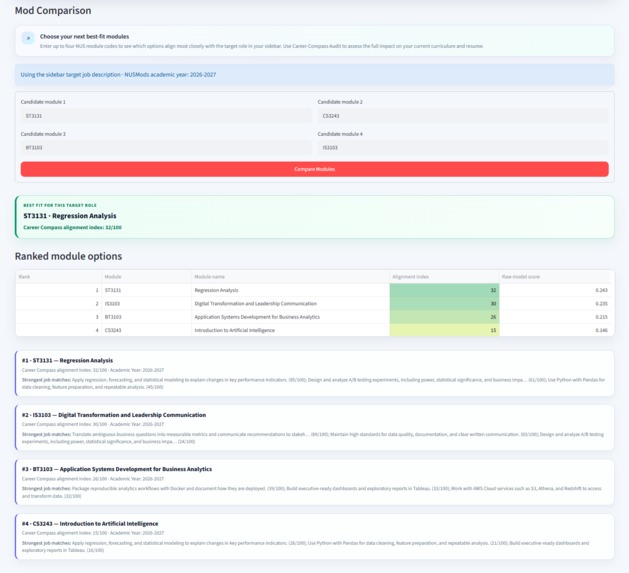Click the '#2 · IS3103' card title
Image resolution: width=629 pixels, height=573 pixels.
[114, 415]
